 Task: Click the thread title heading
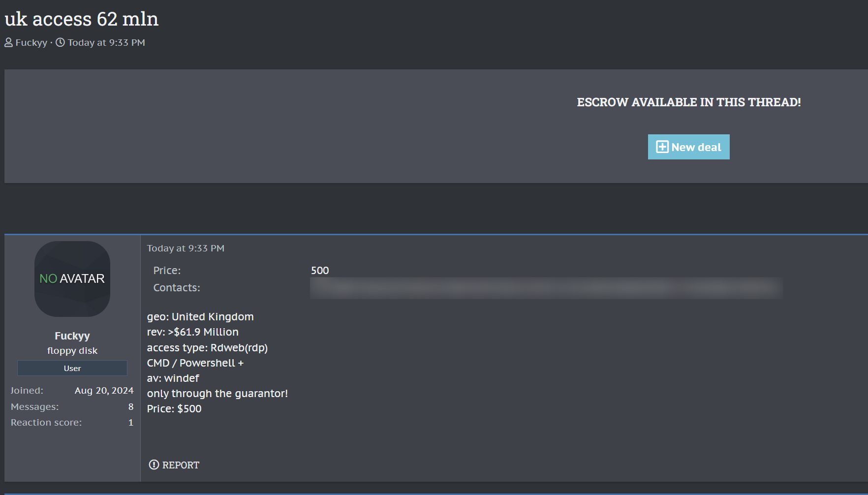[82, 19]
